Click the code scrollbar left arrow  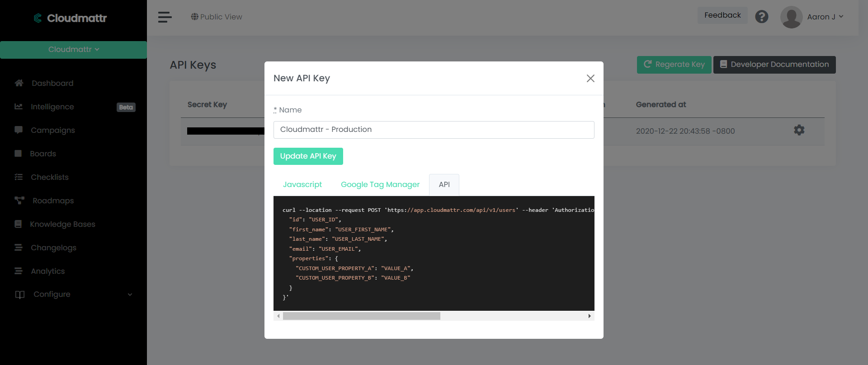tap(278, 316)
